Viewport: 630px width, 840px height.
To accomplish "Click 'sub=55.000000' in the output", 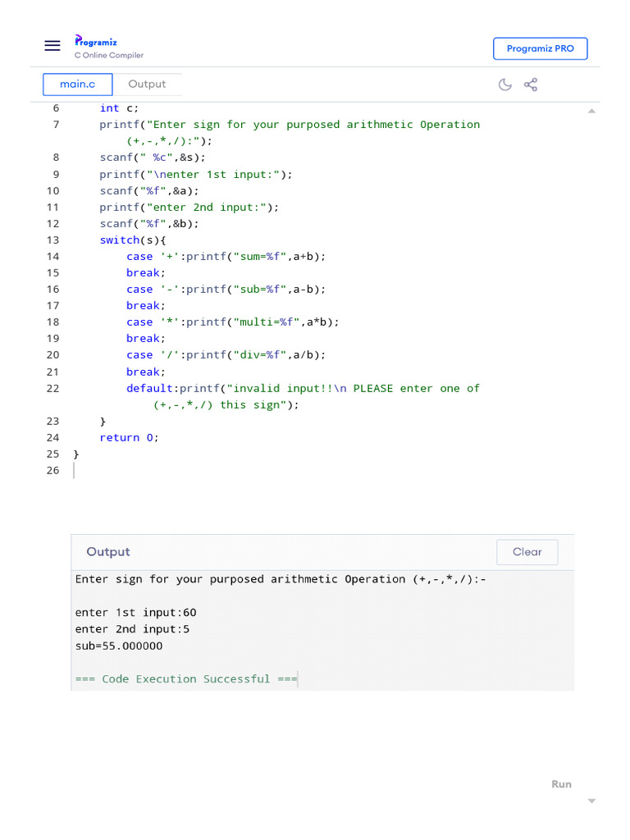I will click(119, 646).
